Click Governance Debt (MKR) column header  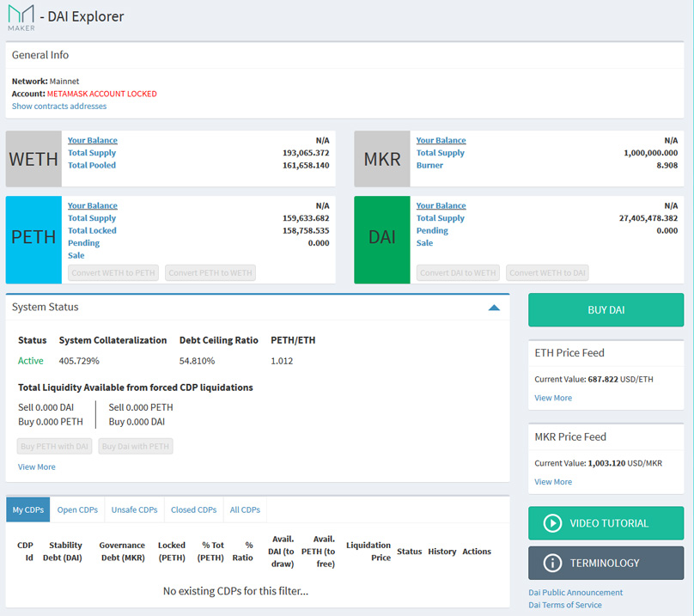click(122, 552)
